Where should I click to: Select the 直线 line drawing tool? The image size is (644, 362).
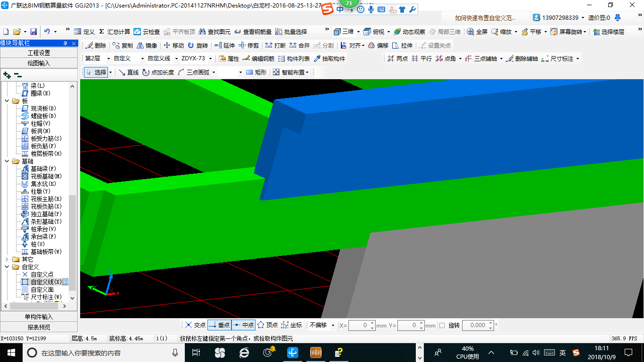coord(129,72)
